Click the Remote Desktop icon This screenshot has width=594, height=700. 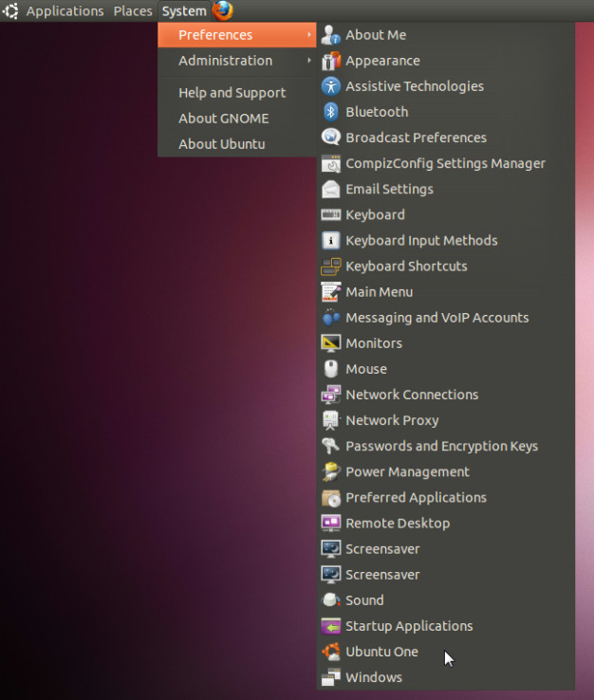pos(331,524)
